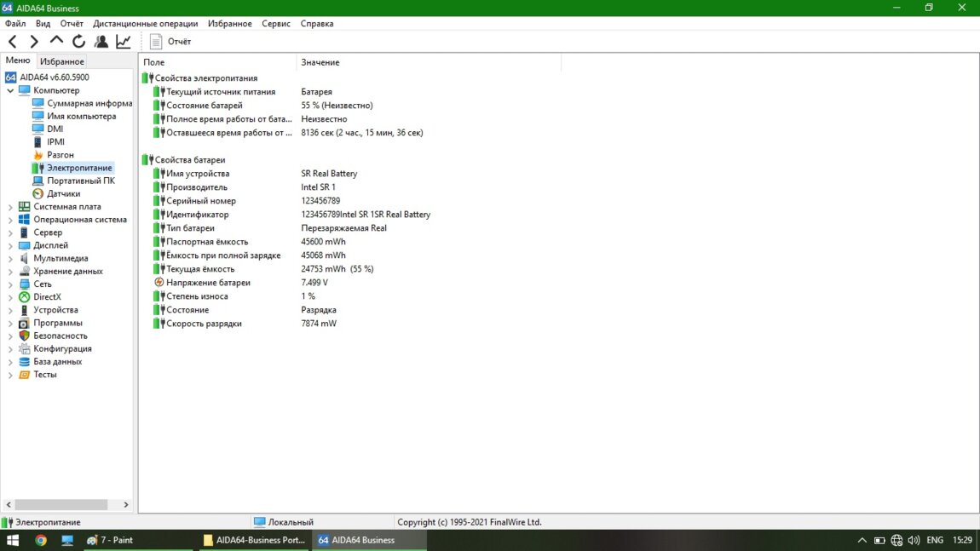Open the Избранное menu bar item

pyautogui.click(x=229, y=24)
